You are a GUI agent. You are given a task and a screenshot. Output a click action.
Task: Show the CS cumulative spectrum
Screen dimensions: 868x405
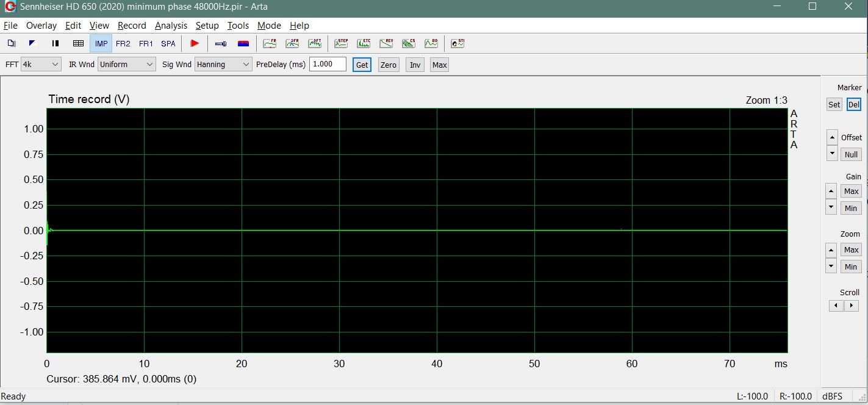[x=409, y=43]
